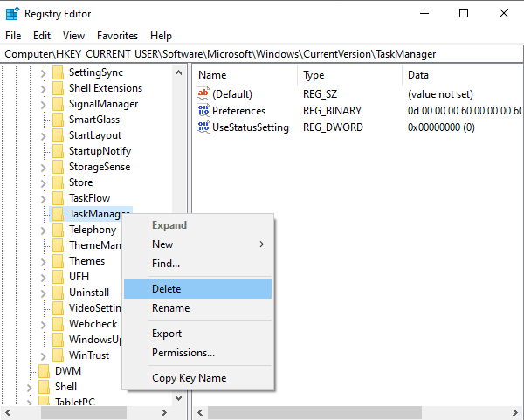
Task: Click the WinTrust folder icon
Action: (58, 355)
